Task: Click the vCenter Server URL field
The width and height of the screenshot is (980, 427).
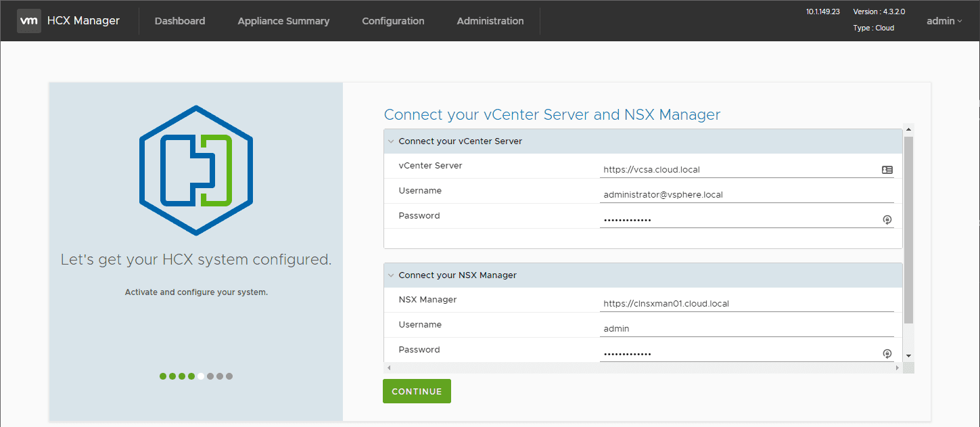Action: tap(737, 170)
